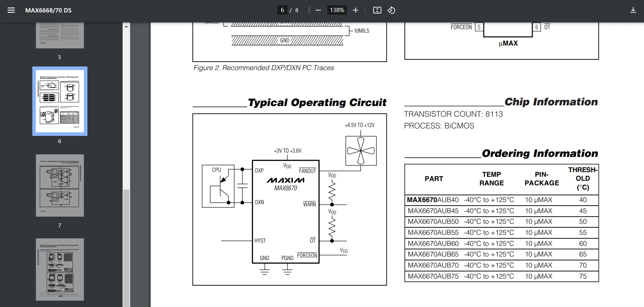Click the DXP pin label
Screen dimensions: 644x307
pos(259,171)
